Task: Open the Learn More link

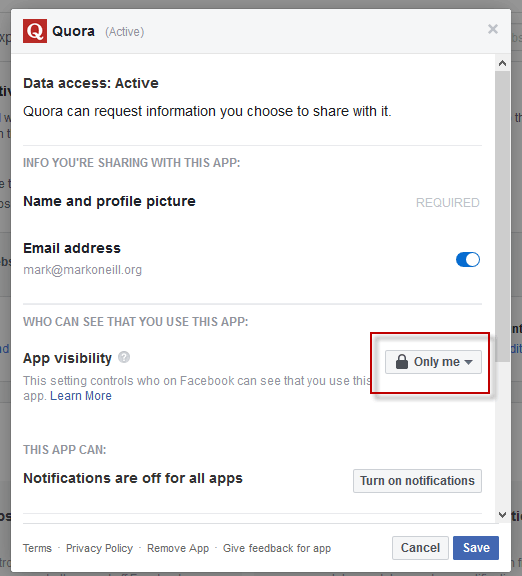Action: click(81, 396)
